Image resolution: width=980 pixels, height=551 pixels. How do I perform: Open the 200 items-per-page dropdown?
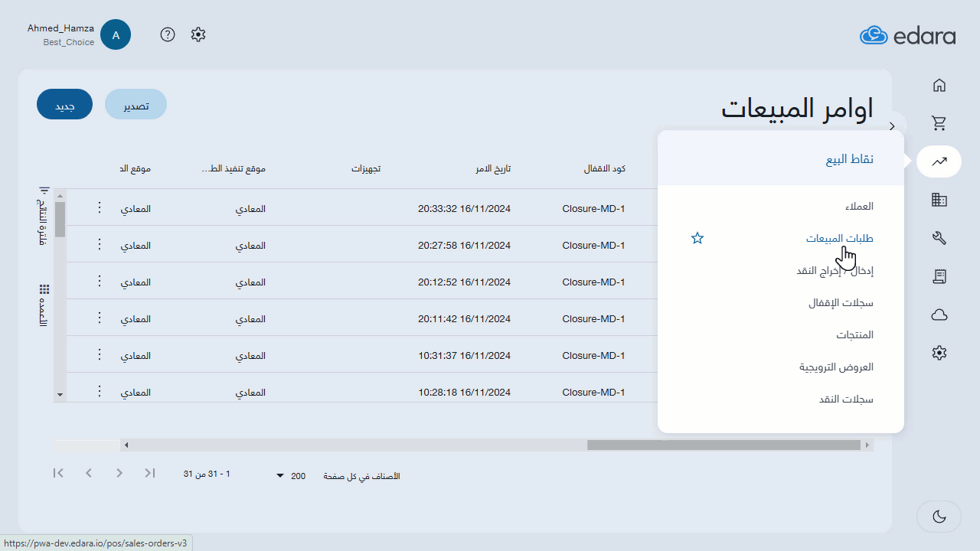click(x=291, y=476)
